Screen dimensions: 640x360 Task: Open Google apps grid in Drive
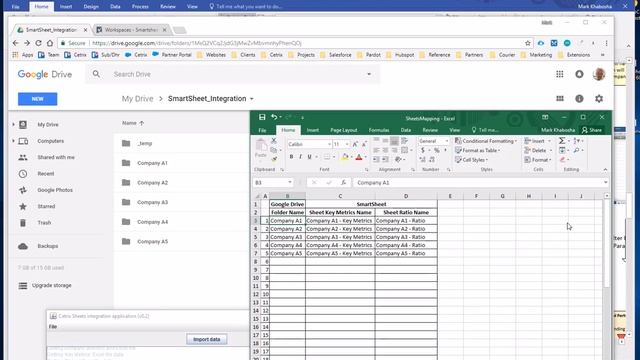[x=560, y=74]
